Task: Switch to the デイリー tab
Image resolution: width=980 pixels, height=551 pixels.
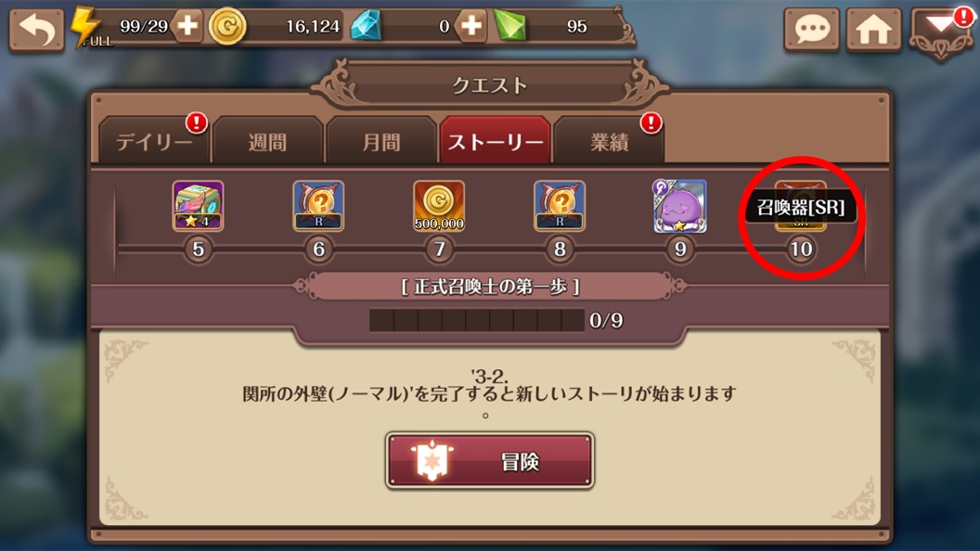Action: pyautogui.click(x=154, y=140)
